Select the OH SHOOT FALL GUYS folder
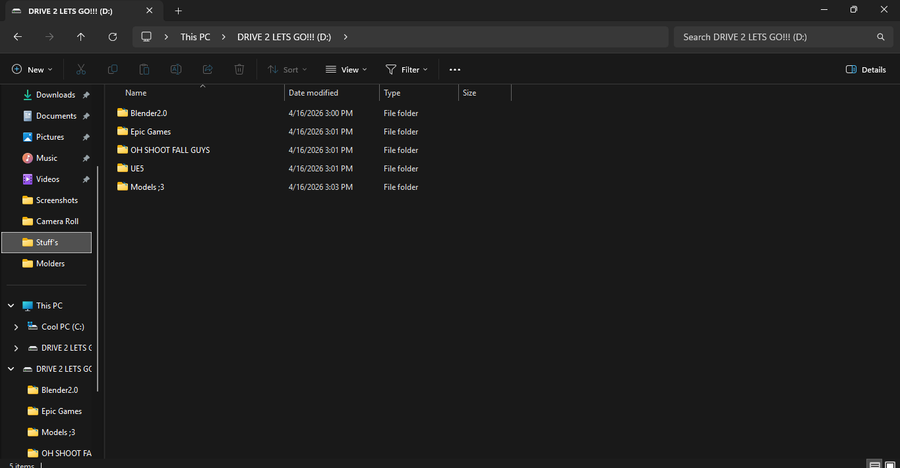 [x=170, y=150]
